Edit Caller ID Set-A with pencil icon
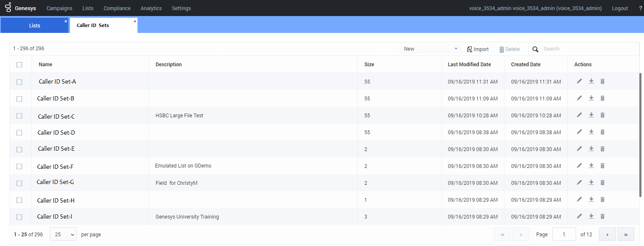Viewport: 644px width, 246px height. point(579,81)
